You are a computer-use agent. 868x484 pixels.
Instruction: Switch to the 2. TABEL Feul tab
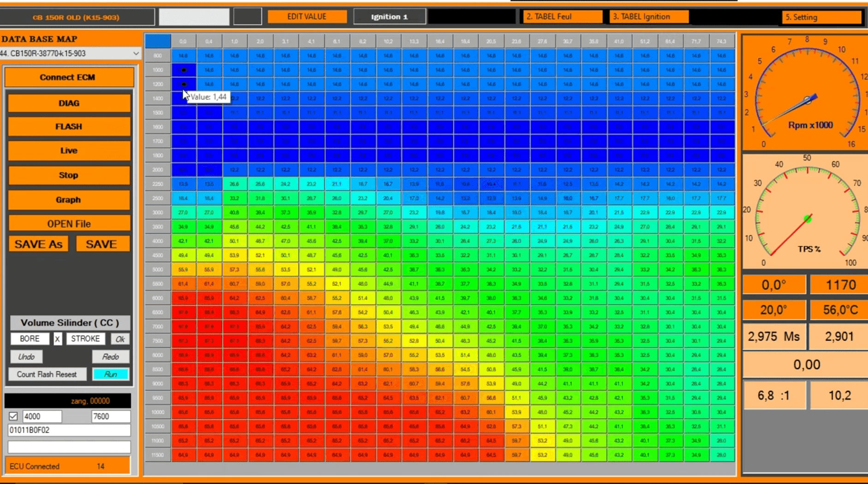point(561,17)
